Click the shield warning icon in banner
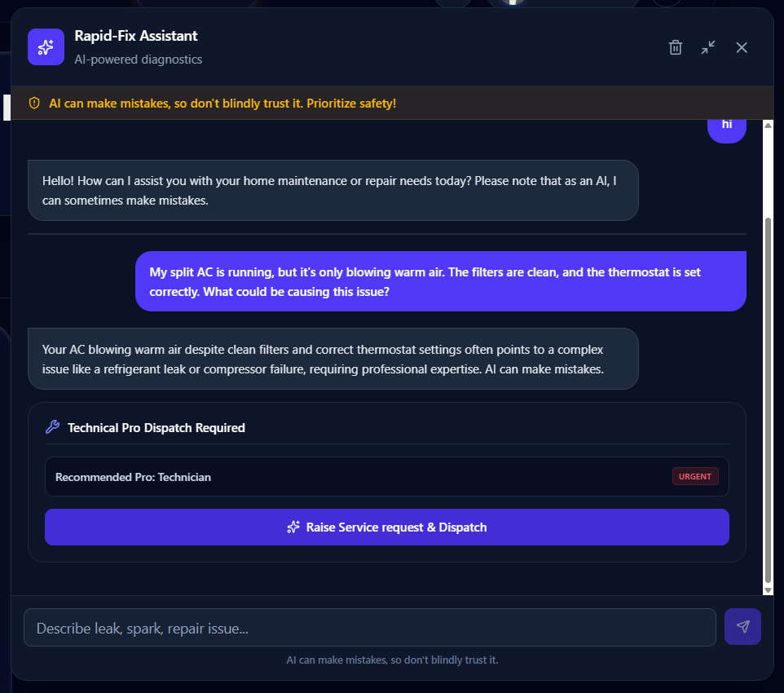Screen dimensions: 784x693 click(34, 103)
